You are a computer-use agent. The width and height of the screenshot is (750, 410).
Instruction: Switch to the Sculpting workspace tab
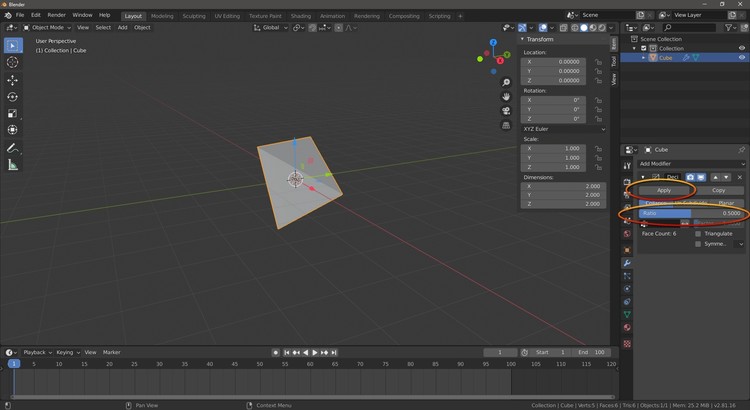(193, 16)
